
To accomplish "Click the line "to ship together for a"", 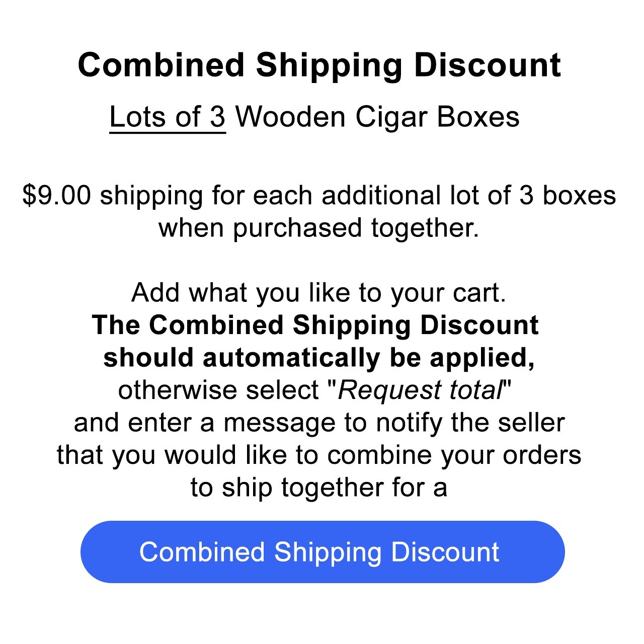I will [x=319, y=488].
